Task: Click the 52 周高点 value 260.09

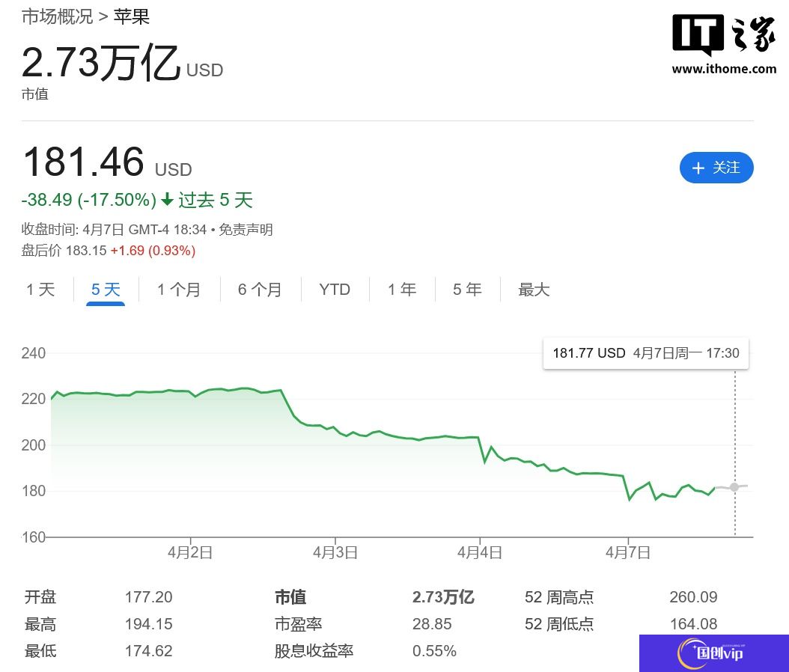Action: (x=693, y=597)
